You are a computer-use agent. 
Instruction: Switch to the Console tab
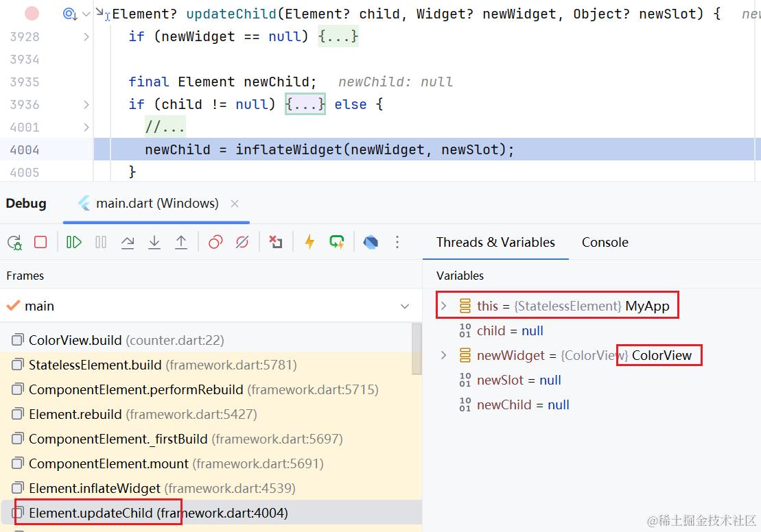605,242
